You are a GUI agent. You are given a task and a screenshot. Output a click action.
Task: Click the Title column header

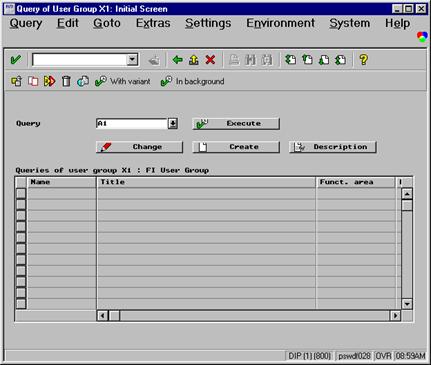pos(206,182)
